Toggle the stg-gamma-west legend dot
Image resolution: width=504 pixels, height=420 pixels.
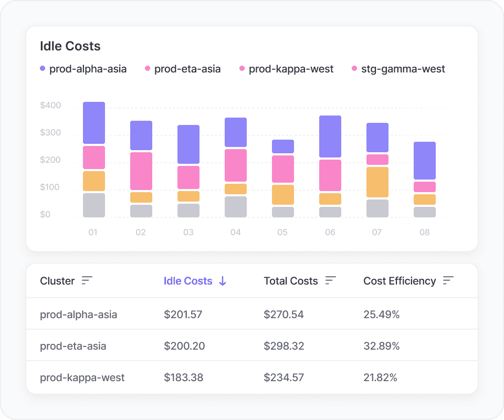click(x=354, y=69)
